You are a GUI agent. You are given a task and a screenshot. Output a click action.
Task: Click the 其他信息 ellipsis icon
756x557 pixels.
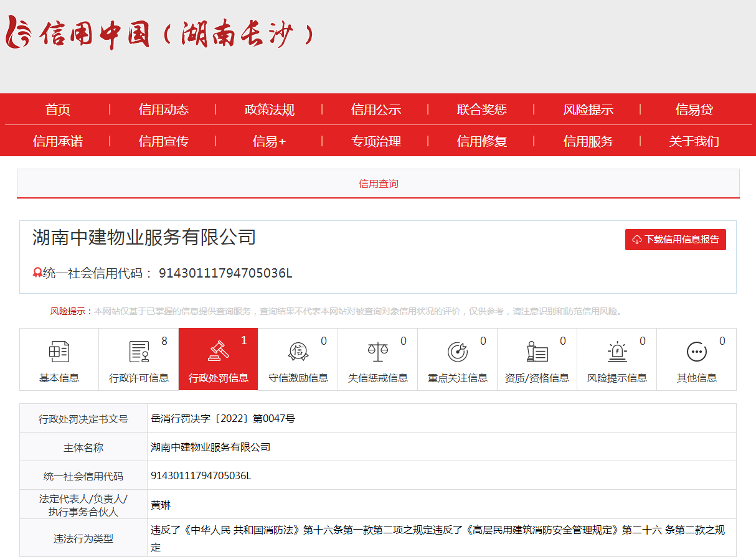coord(697,352)
